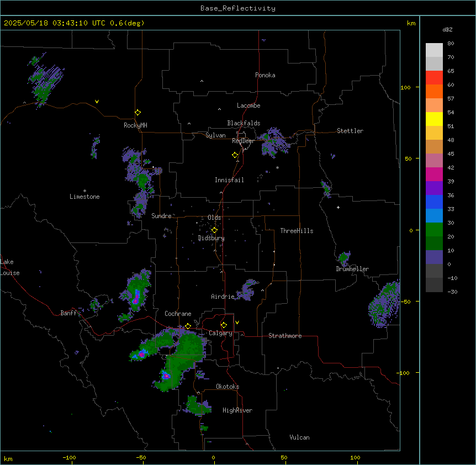Screen dimensions: 476x465
Task: Pick the blue 33-36 dBZ legend swatch
Action: (434, 202)
